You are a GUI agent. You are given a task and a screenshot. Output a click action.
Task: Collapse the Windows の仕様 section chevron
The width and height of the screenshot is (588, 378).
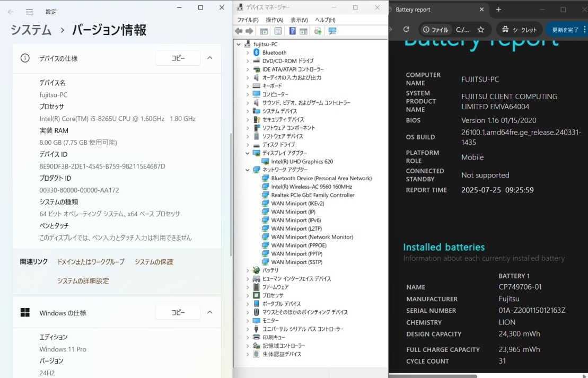click(x=210, y=312)
